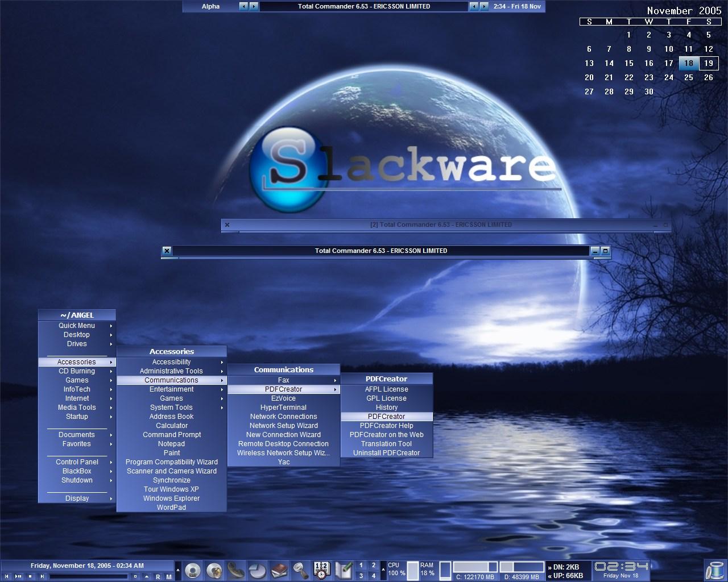Screen dimensions: 728x582
Task: Open the stacked books icon
Action: (279, 570)
